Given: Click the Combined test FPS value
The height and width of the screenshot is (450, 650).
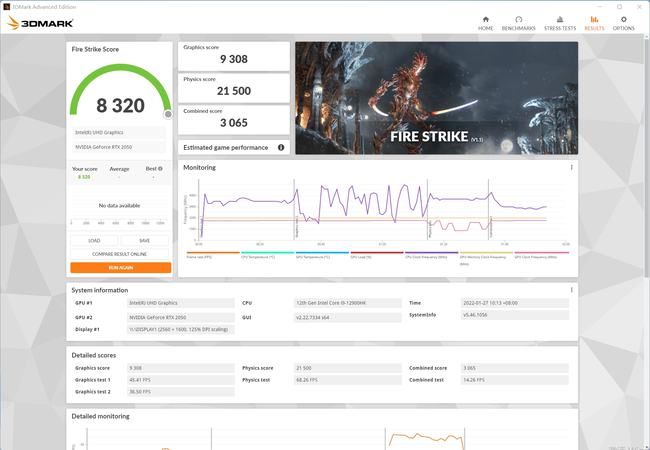Looking at the screenshot, I should (514, 380).
